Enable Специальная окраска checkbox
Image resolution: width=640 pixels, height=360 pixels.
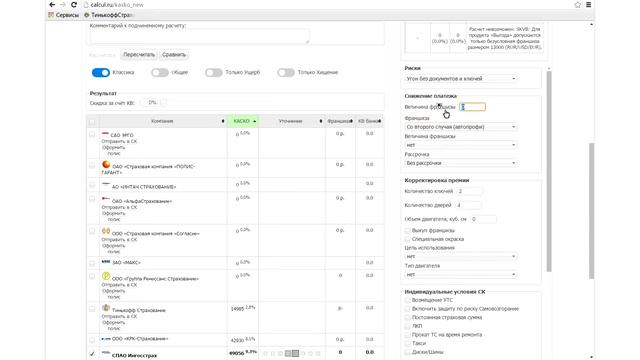(x=407, y=239)
